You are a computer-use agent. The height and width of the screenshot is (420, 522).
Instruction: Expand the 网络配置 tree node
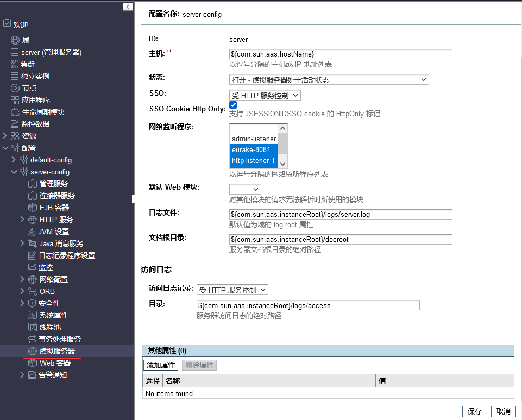tap(22, 279)
